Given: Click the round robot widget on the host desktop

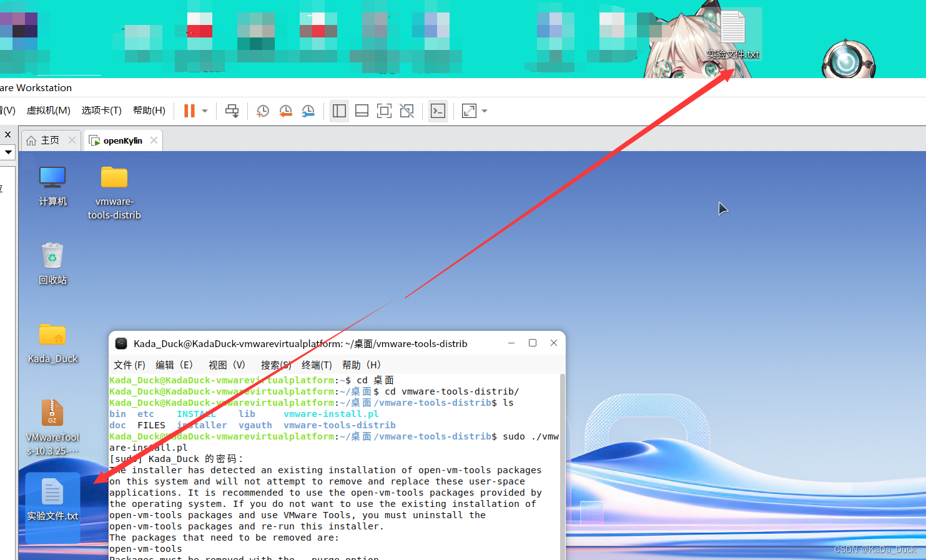Looking at the screenshot, I should [849, 61].
